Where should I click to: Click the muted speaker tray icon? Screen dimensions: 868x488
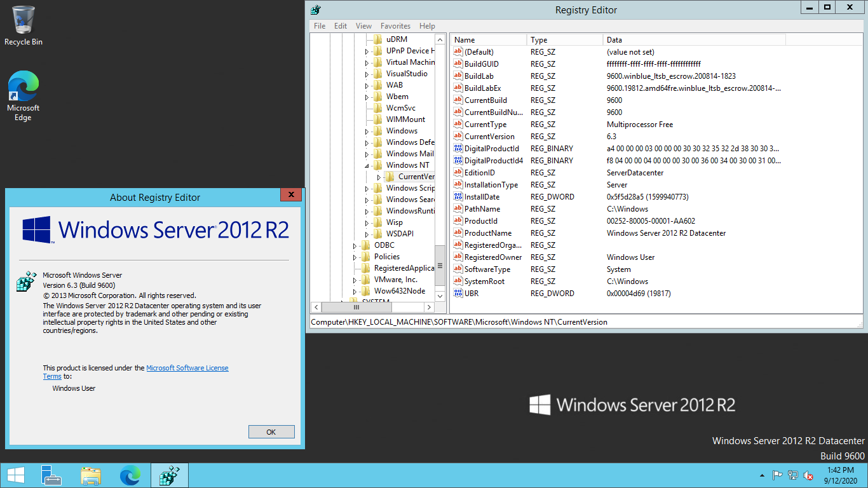tap(809, 475)
